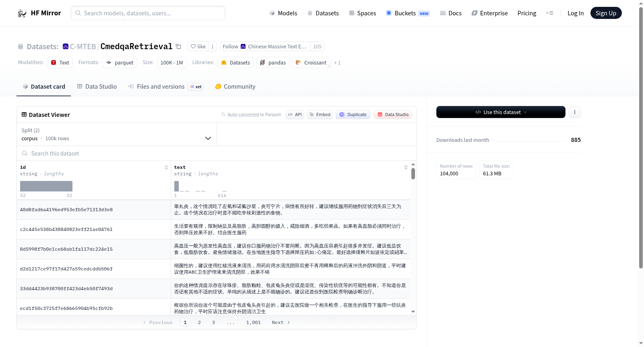Open the Use this dataset dropdown
Viewport: 644px width, 347px height.
501,112
